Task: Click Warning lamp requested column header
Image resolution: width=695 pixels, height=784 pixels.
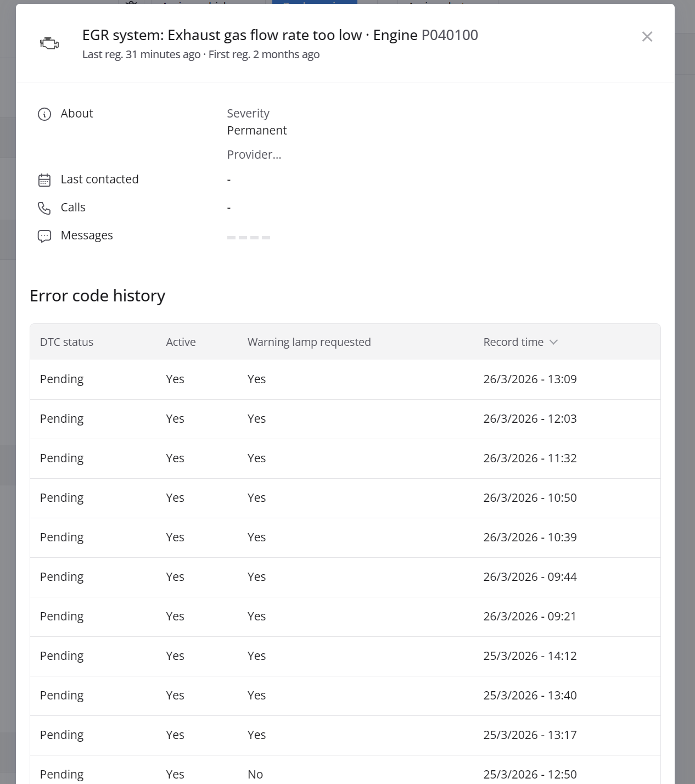Action: pos(309,342)
